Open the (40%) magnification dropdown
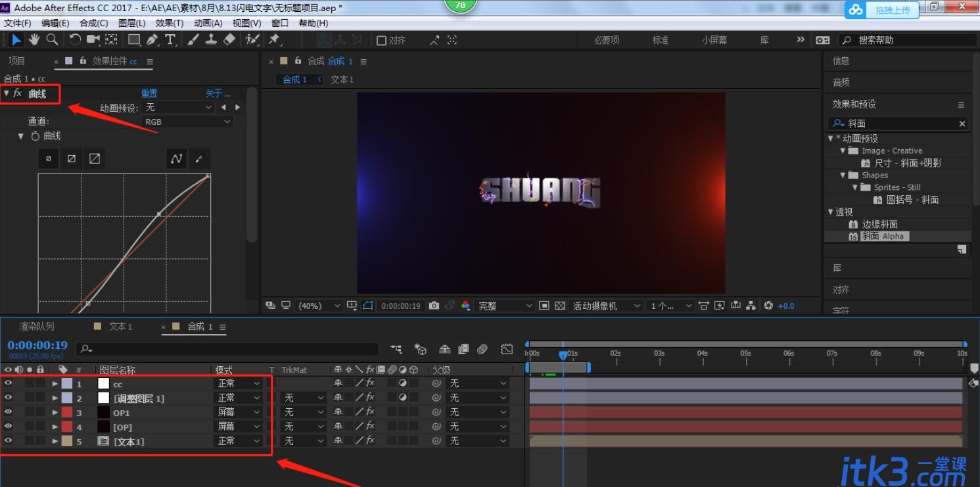This screenshot has height=487, width=980. tap(319, 306)
